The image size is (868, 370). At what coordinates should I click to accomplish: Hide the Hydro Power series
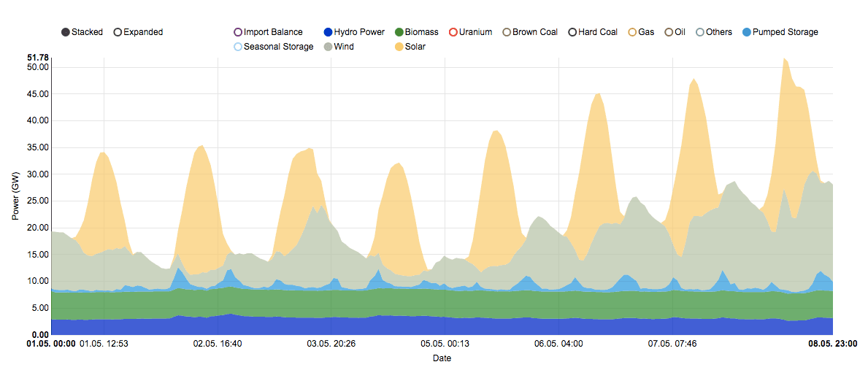(x=328, y=32)
